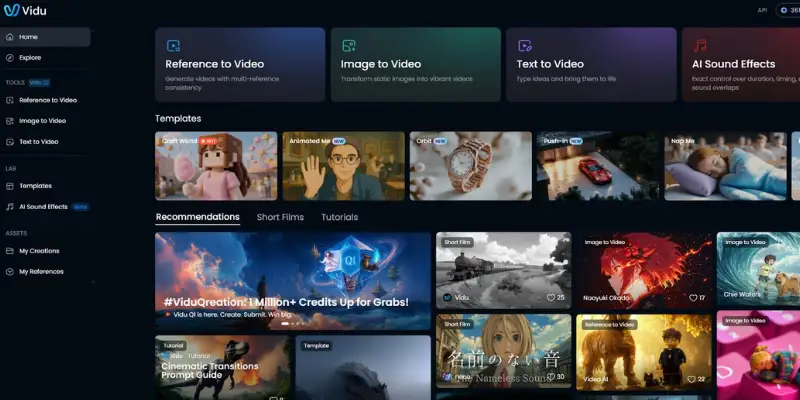Click the API link at top right
The height and width of the screenshot is (400, 800).
[762, 10]
